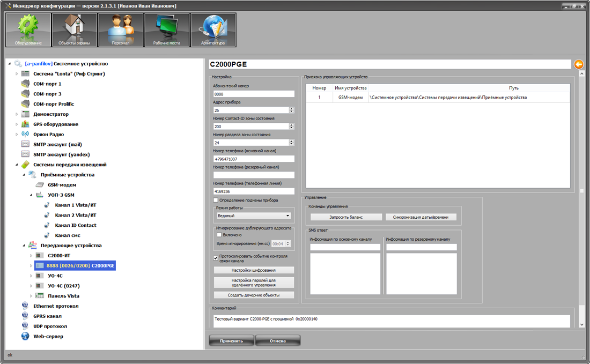Toggle the Включено checkbox
This screenshot has height=364, width=590.
(219, 235)
